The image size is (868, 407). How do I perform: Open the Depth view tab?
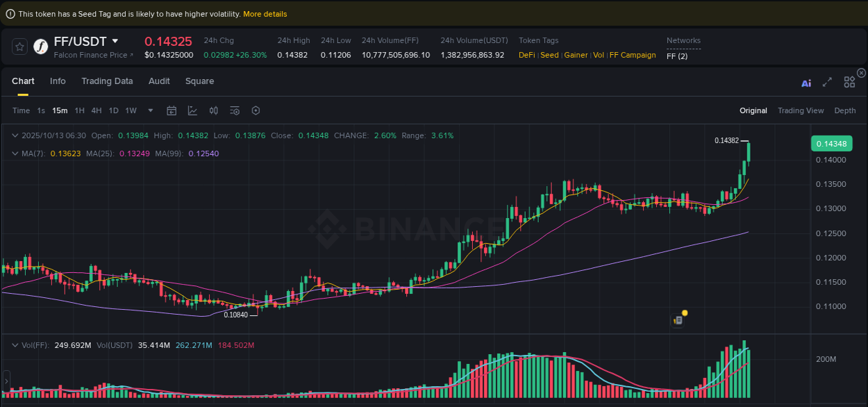coord(844,110)
